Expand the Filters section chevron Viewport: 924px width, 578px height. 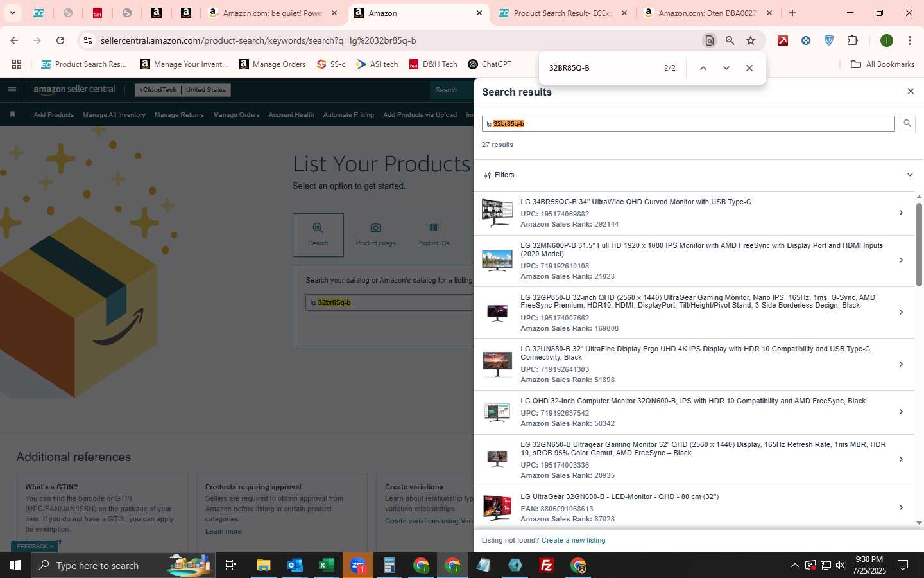point(909,175)
